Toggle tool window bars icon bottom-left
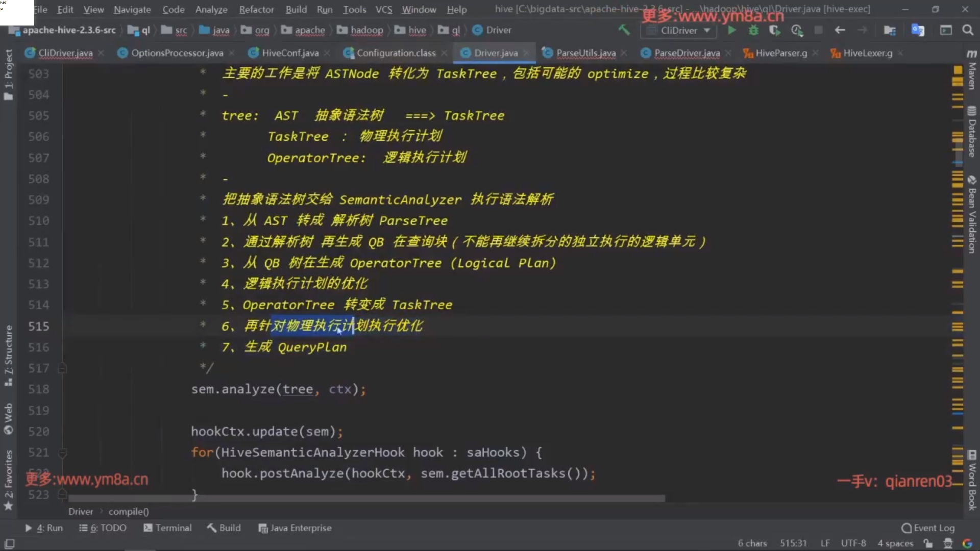The width and height of the screenshot is (980, 551). click(9, 543)
